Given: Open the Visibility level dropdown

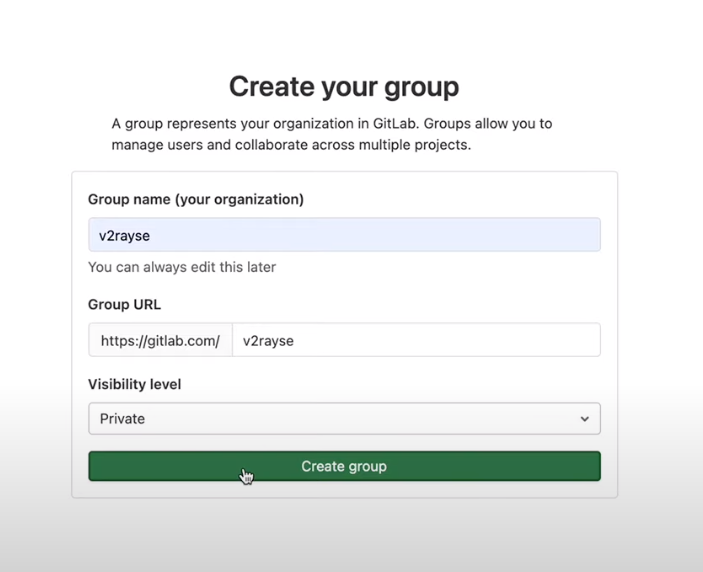Looking at the screenshot, I should click(344, 419).
